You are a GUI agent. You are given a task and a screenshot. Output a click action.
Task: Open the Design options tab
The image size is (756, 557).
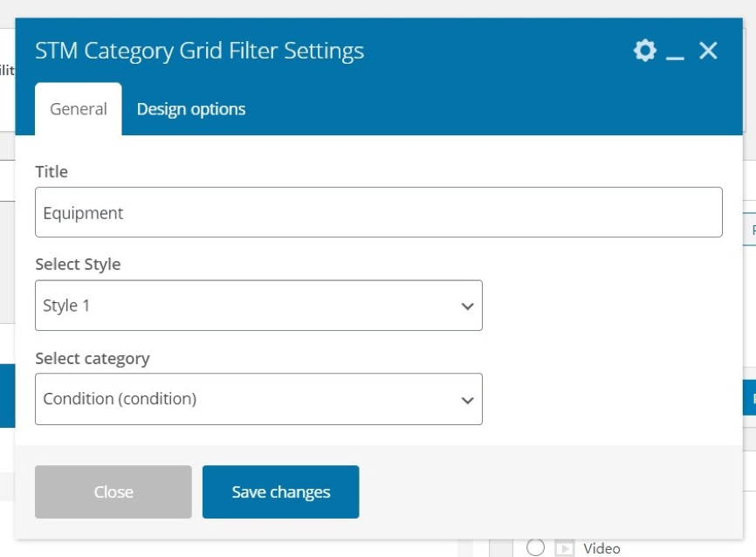click(x=191, y=109)
